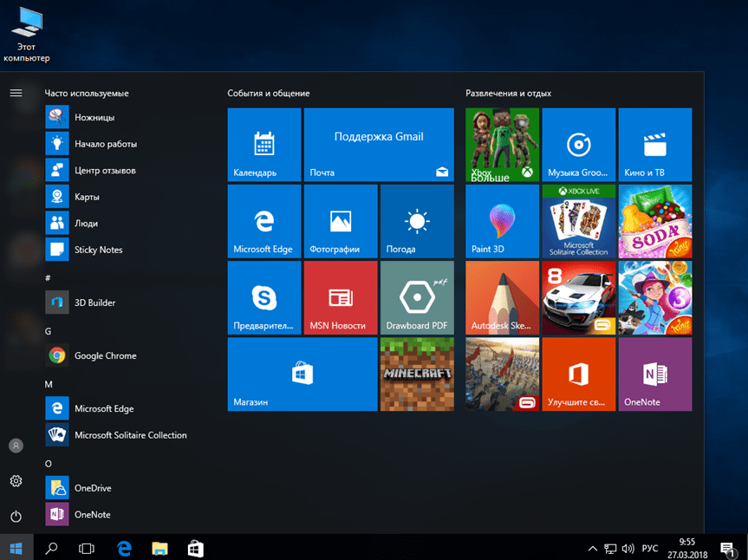Jump to the letter G section header
This screenshot has height=560, width=748.
click(x=49, y=331)
